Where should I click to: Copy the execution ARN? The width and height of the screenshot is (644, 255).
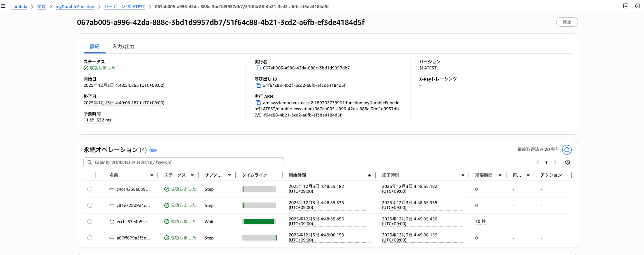click(258, 103)
